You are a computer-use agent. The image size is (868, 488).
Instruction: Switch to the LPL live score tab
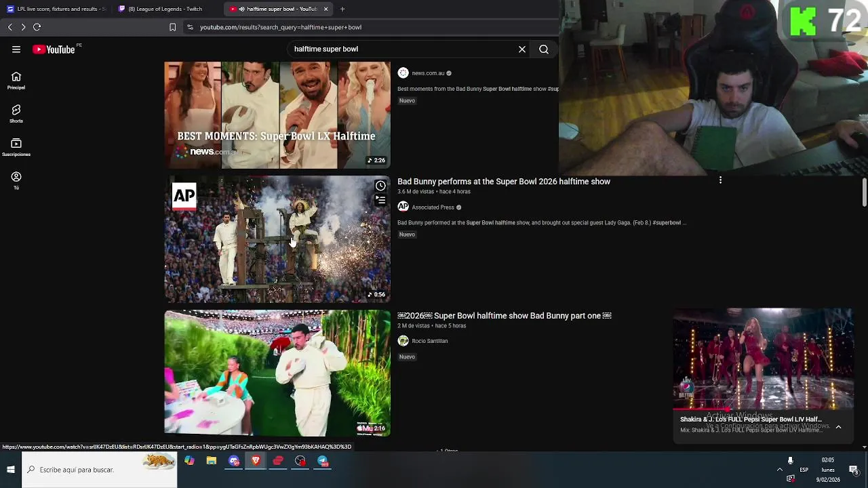click(56, 9)
